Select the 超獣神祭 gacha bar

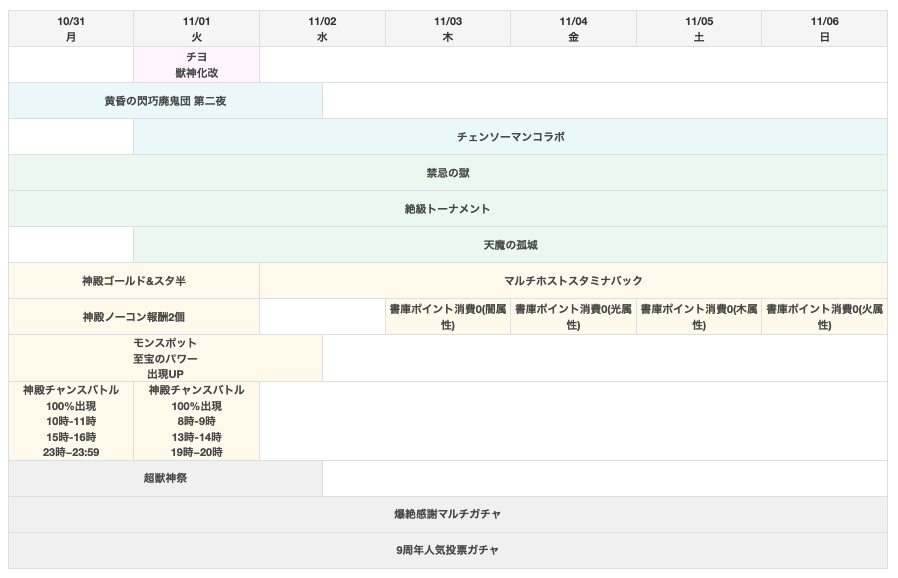click(x=166, y=478)
